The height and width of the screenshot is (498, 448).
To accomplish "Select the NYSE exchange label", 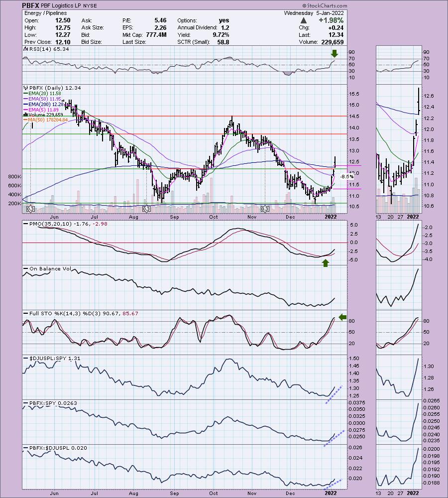I will coord(90,5).
